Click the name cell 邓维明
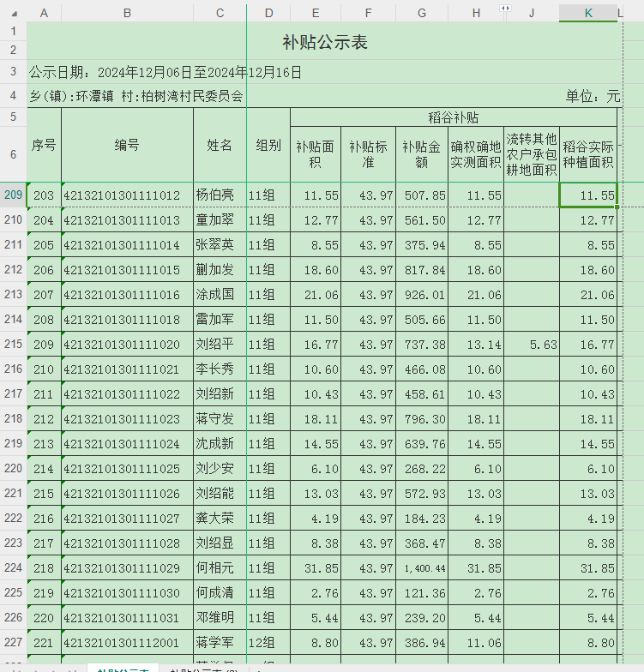The width and height of the screenshot is (644, 672). [220, 617]
